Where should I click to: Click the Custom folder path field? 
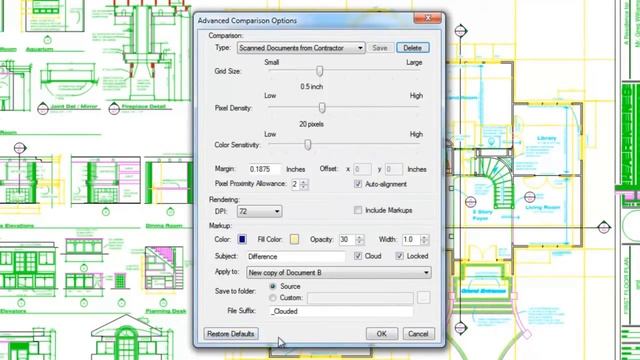click(x=360, y=298)
